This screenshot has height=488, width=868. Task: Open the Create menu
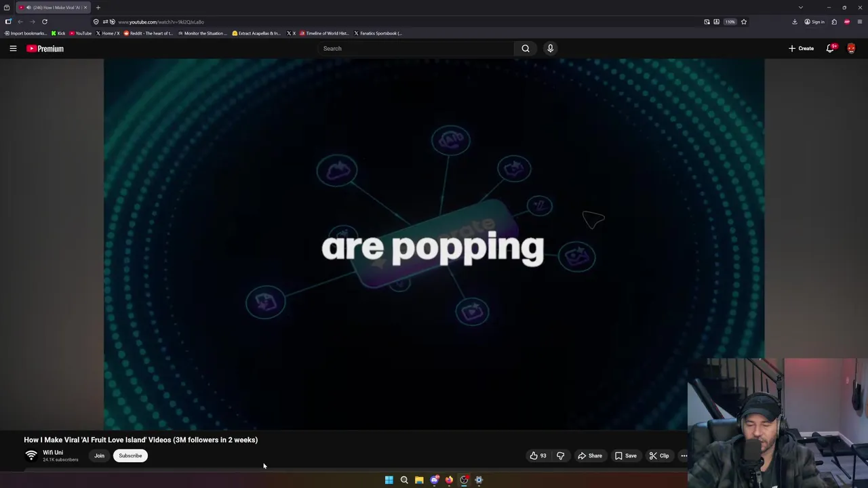click(801, 48)
